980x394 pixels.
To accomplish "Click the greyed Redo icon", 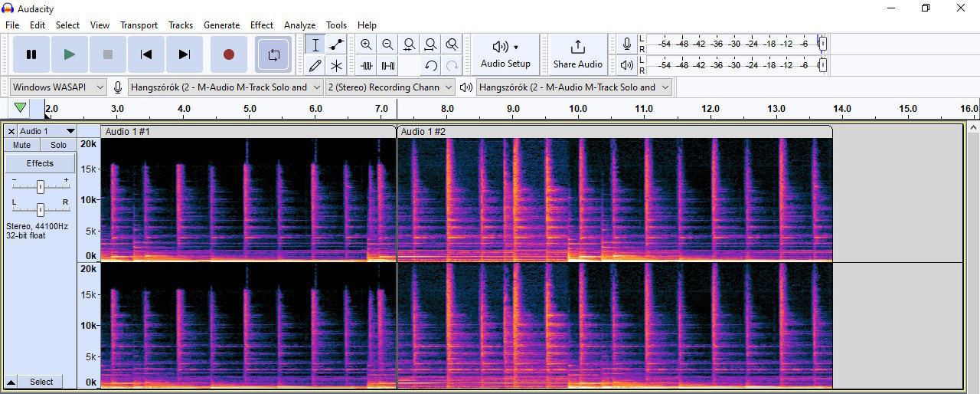I will (452, 66).
